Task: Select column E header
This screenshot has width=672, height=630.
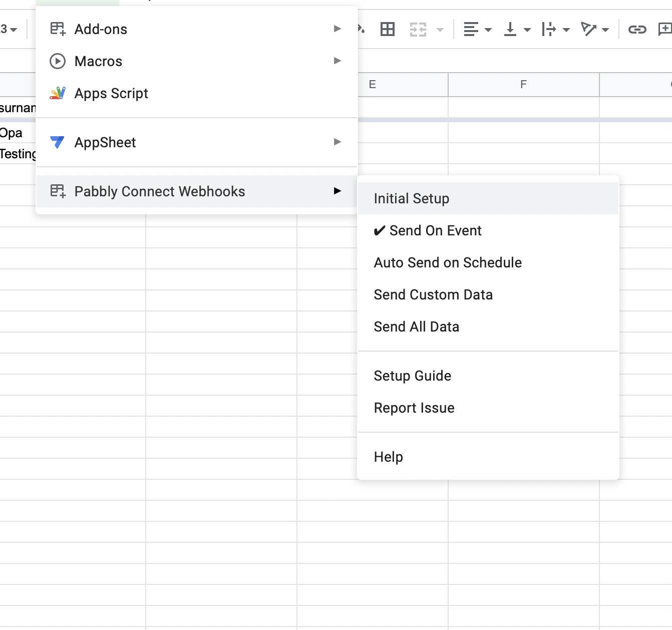Action: 403,84
